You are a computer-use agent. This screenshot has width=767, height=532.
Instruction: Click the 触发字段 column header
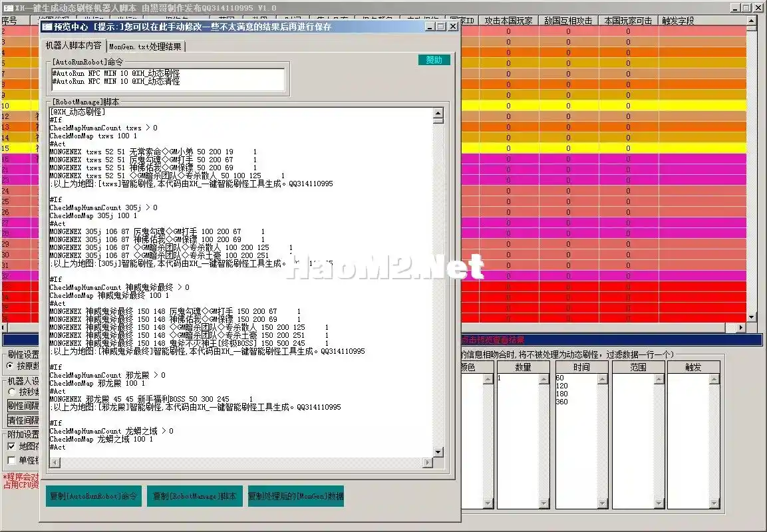[702, 21]
